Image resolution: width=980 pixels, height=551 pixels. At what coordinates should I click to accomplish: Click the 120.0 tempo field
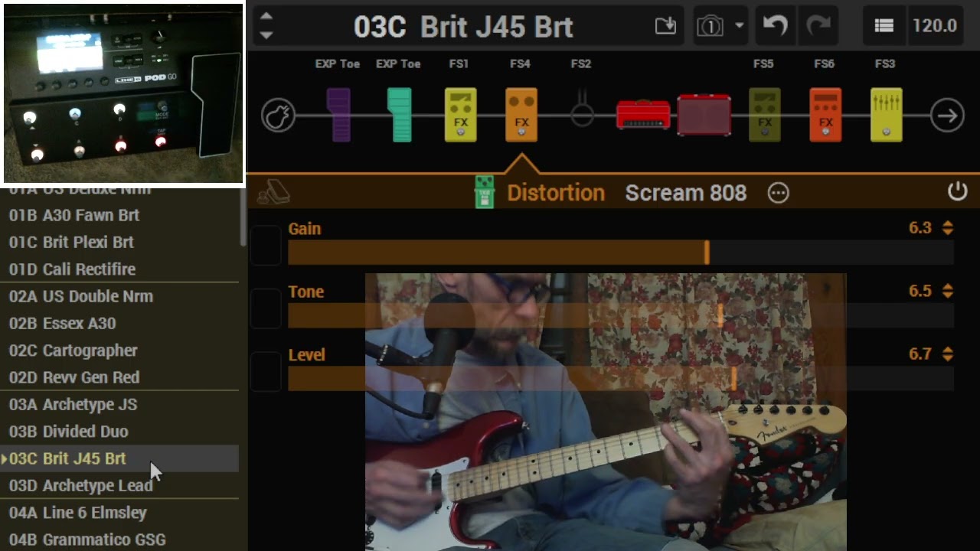[935, 26]
